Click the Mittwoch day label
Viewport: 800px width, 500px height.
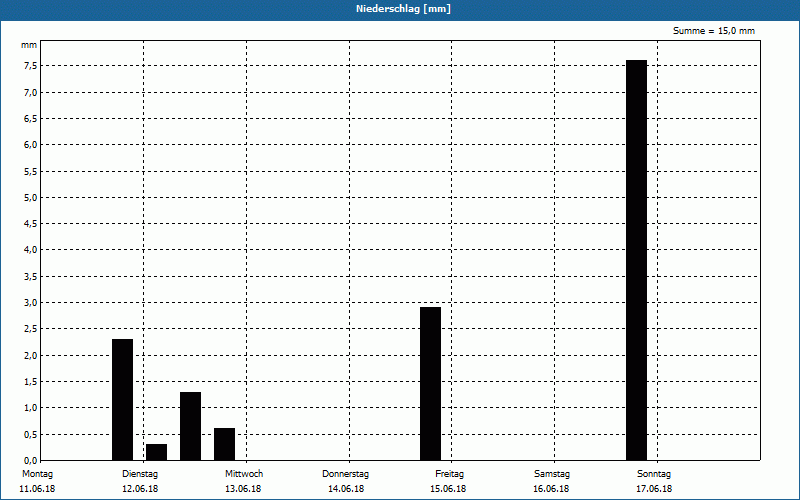coord(244,474)
